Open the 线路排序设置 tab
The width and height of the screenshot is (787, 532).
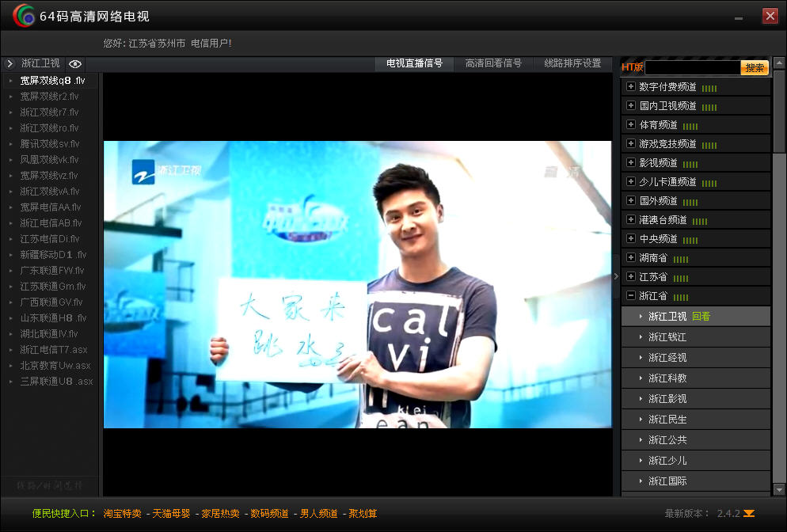572,64
